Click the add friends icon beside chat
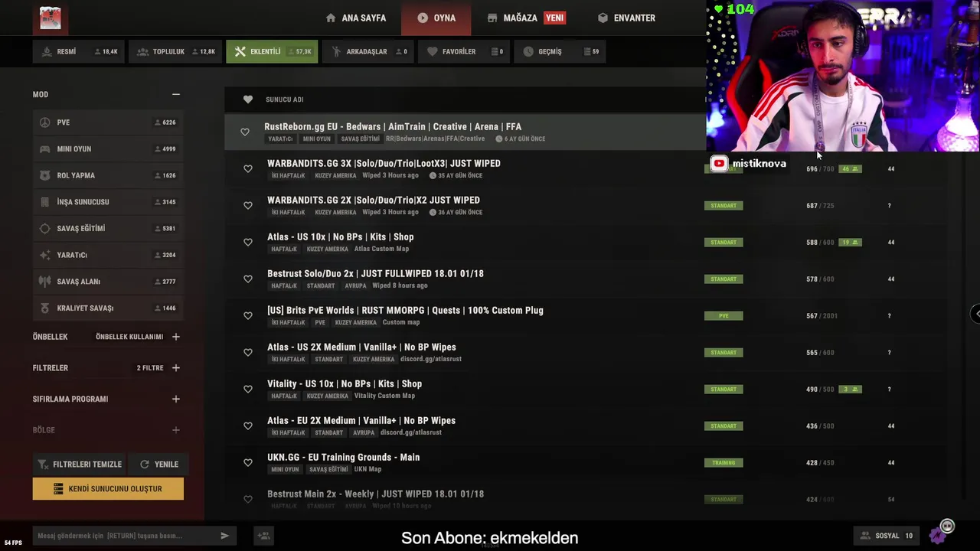 click(263, 536)
